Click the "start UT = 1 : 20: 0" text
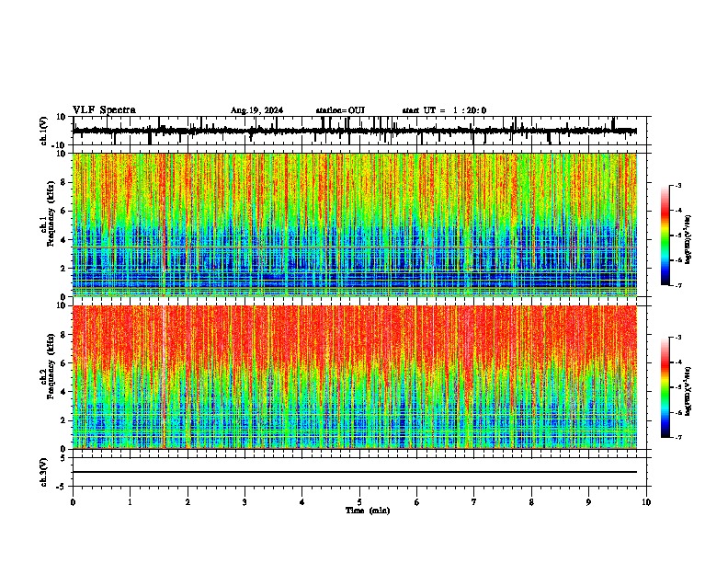 444,110
